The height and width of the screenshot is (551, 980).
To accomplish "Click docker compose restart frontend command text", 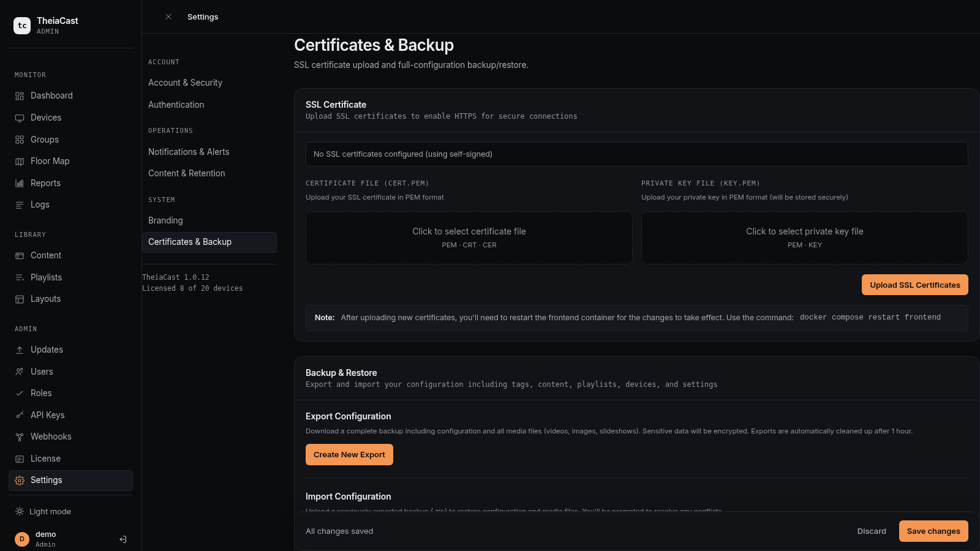I will [x=870, y=317].
